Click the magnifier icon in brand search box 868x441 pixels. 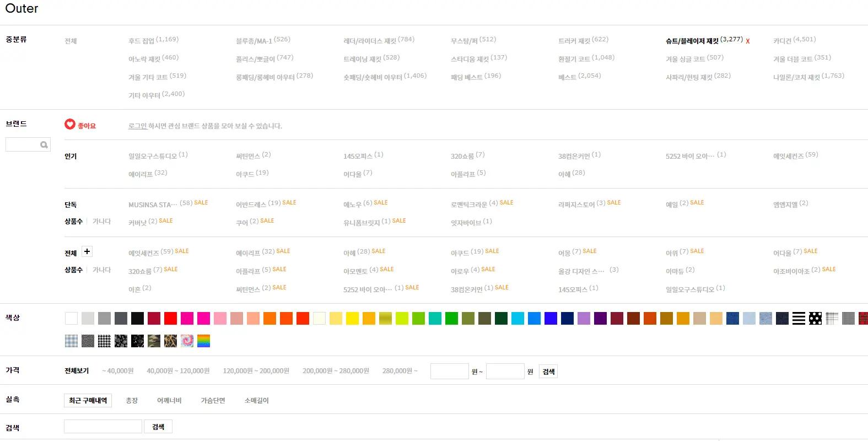tap(44, 145)
